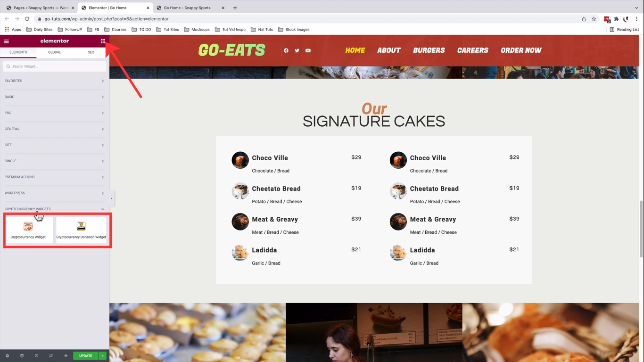The image size is (644, 362).
Task: Switch to Responsive Mode icon
Action: tap(51, 356)
